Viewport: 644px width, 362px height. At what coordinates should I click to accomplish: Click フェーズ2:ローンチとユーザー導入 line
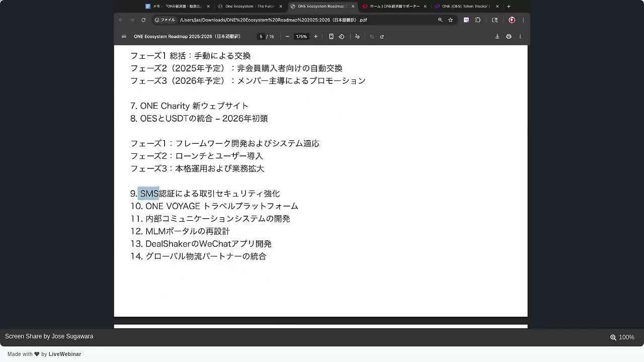pos(197,156)
